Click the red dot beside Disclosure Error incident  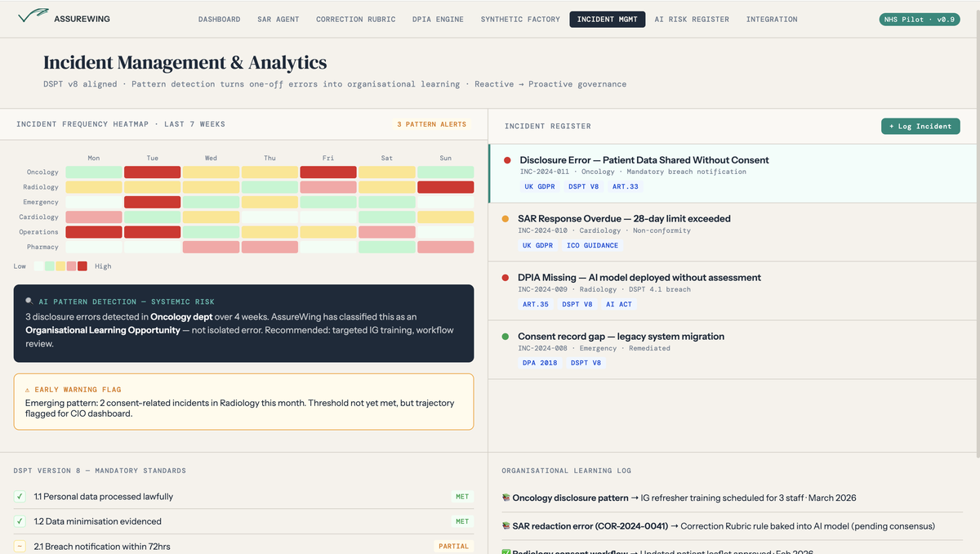click(x=507, y=160)
